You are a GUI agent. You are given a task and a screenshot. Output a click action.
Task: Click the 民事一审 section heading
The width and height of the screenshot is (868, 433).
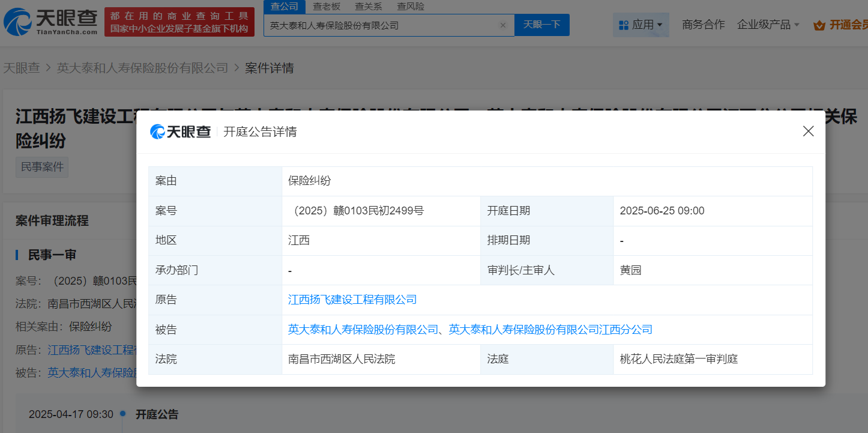52,255
